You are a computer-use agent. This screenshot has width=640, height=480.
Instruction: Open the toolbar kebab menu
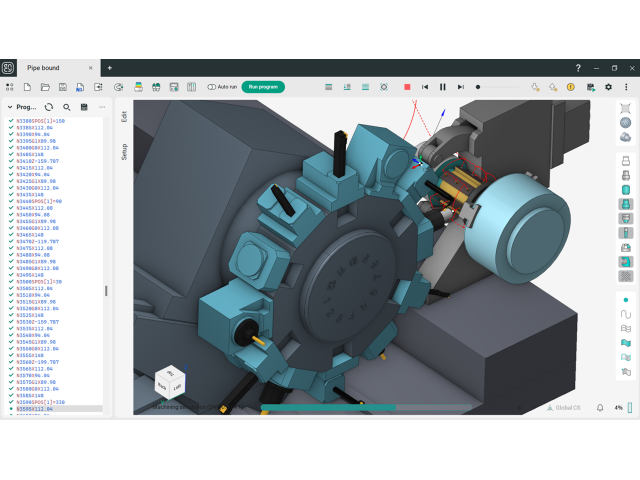pyautogui.click(x=626, y=87)
